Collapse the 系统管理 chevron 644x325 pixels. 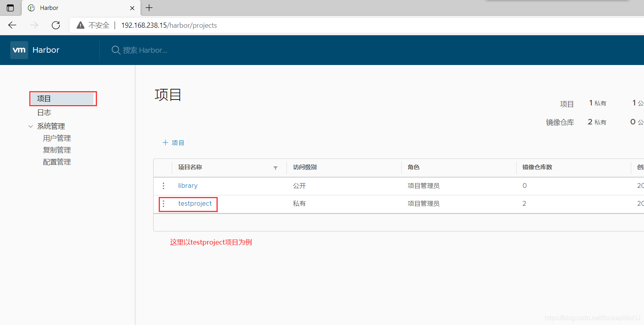[30, 126]
